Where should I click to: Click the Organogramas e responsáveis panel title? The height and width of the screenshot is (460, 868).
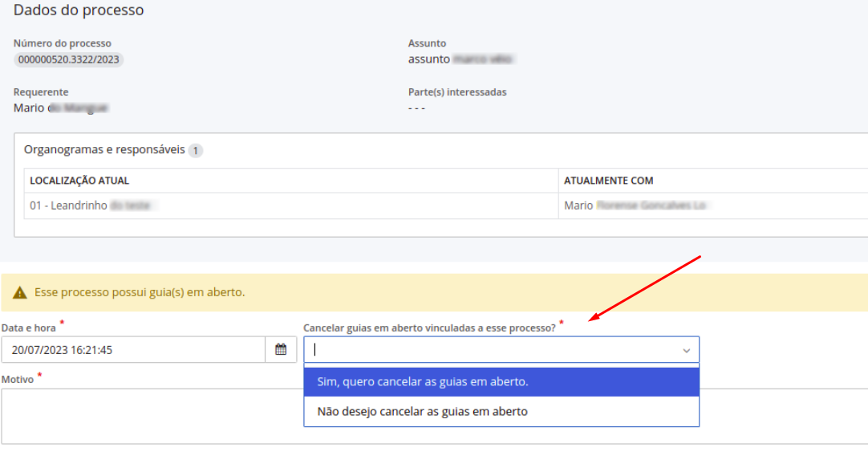click(104, 150)
